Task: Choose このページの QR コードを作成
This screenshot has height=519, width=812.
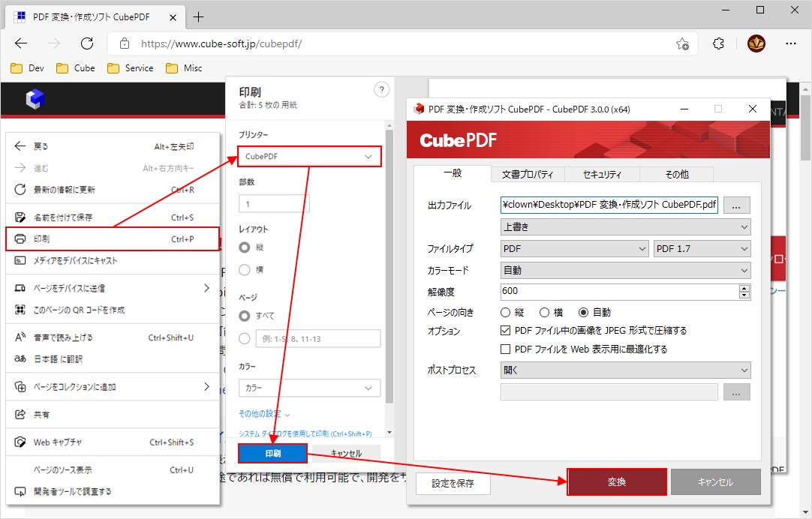Action: pos(113,310)
